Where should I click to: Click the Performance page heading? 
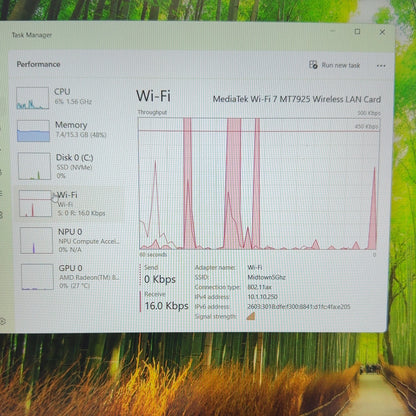(x=38, y=64)
